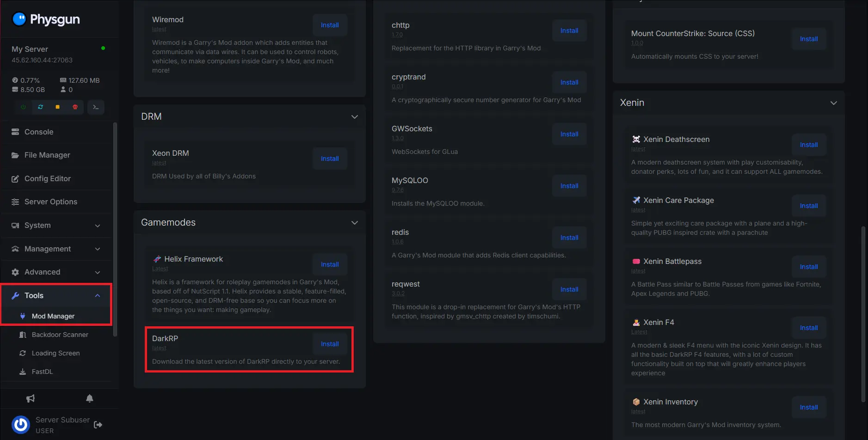This screenshot has height=440, width=868.
Task: Open Backdoor Scanner tool
Action: 60,335
